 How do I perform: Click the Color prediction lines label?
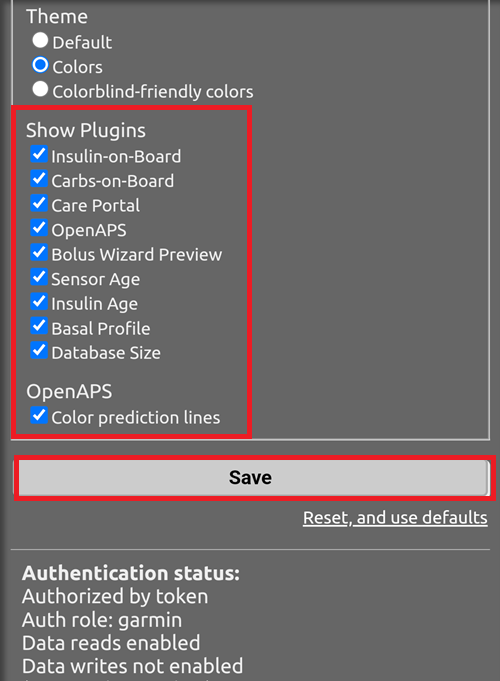pos(136,418)
